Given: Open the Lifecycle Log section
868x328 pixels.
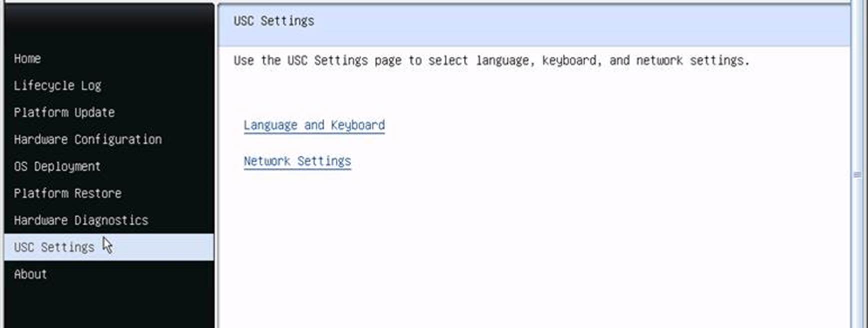Looking at the screenshot, I should click(x=57, y=86).
